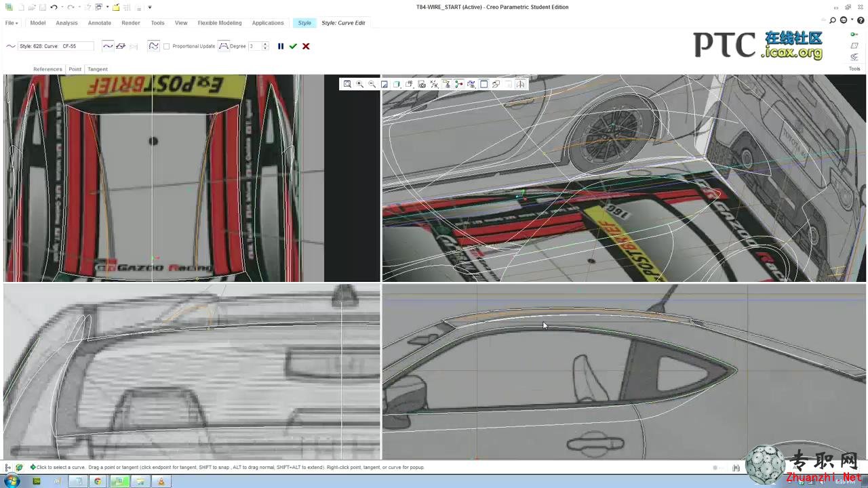Select the free curve type icon
The width and height of the screenshot is (868, 488).
(108, 46)
